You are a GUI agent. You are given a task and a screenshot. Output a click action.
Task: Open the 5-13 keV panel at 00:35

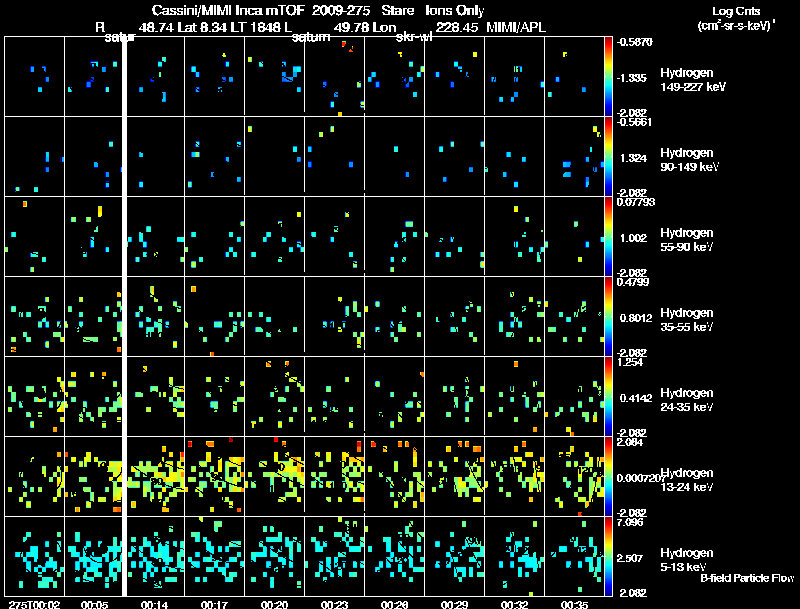(x=574, y=556)
